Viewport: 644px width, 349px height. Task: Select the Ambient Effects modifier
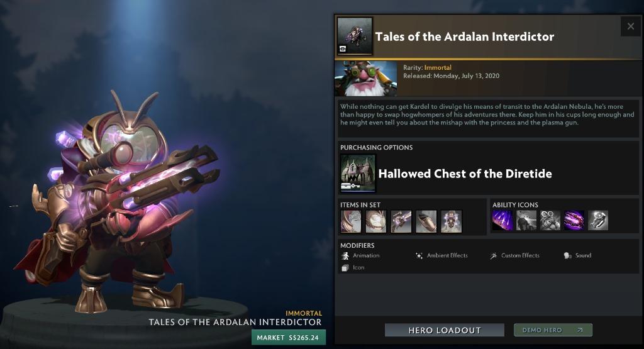point(442,255)
